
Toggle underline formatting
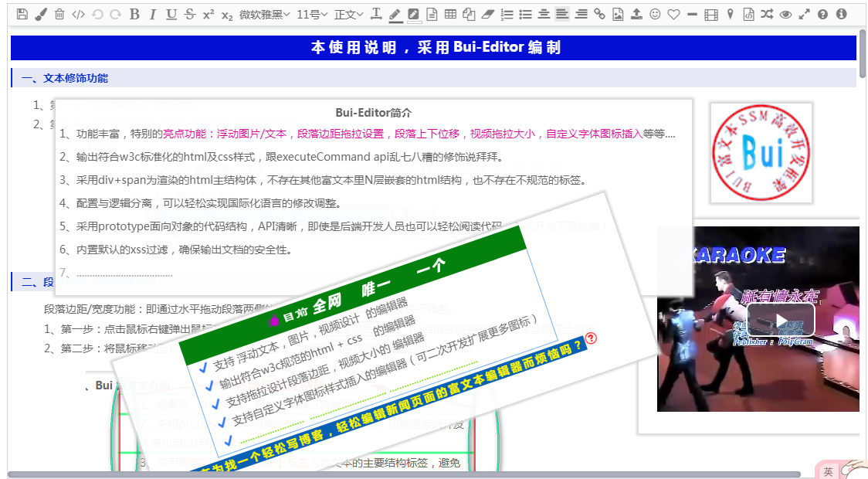[x=171, y=15]
